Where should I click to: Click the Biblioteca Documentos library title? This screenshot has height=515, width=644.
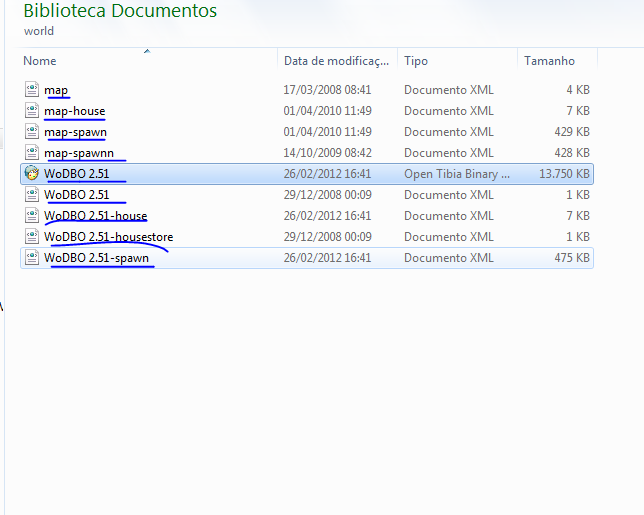(120, 11)
